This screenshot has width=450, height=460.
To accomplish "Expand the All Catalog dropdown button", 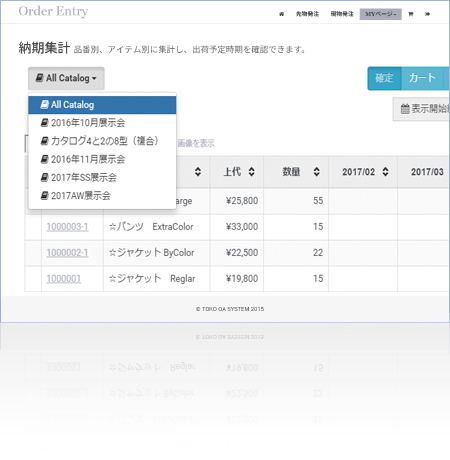I will pos(66,78).
